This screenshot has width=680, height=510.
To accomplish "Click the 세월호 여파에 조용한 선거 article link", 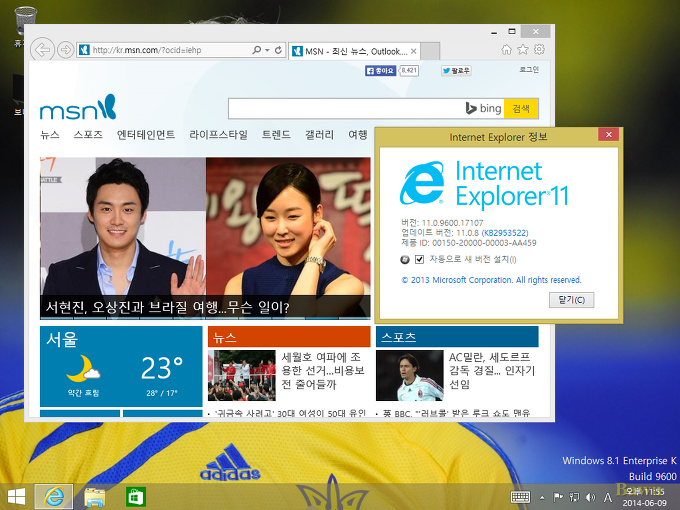I will click(323, 370).
